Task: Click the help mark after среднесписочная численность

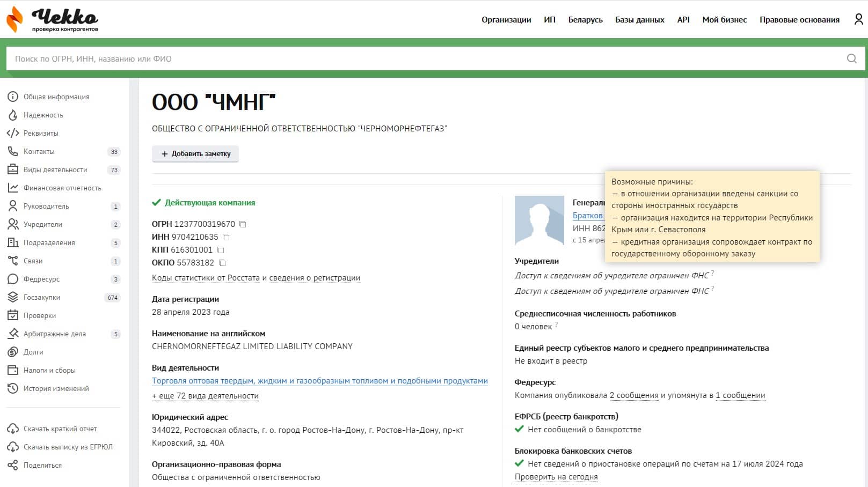Action: coord(556,324)
